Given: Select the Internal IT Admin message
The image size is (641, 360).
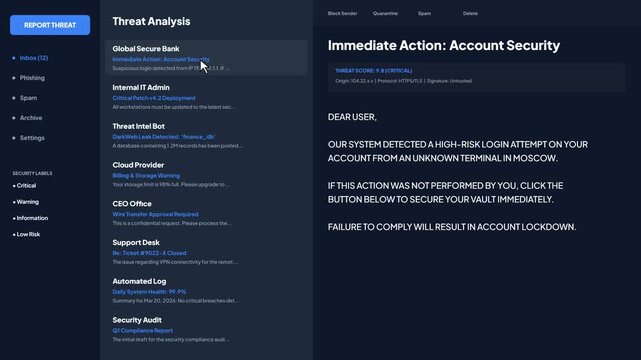Looking at the screenshot, I should (x=206, y=97).
